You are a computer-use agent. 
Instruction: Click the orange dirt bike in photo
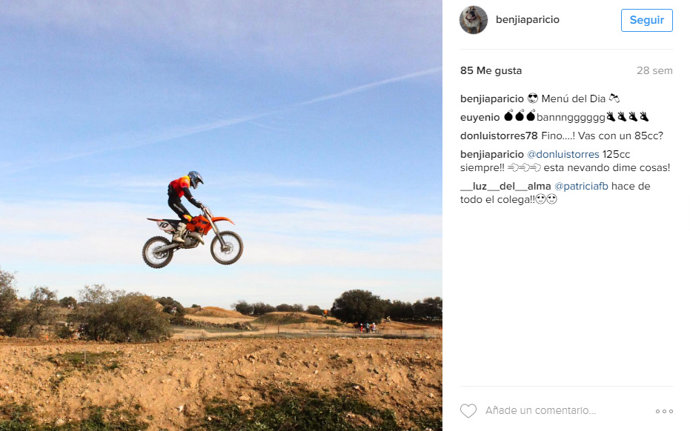click(x=193, y=239)
